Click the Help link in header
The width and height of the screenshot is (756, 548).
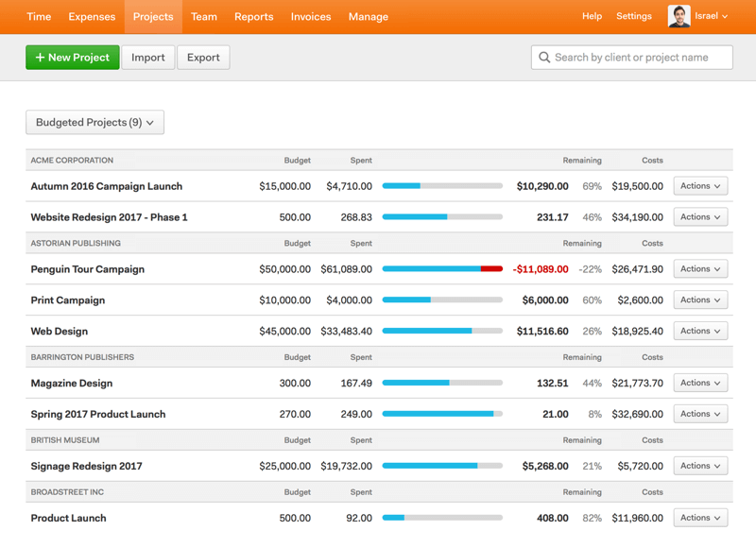pyautogui.click(x=592, y=16)
